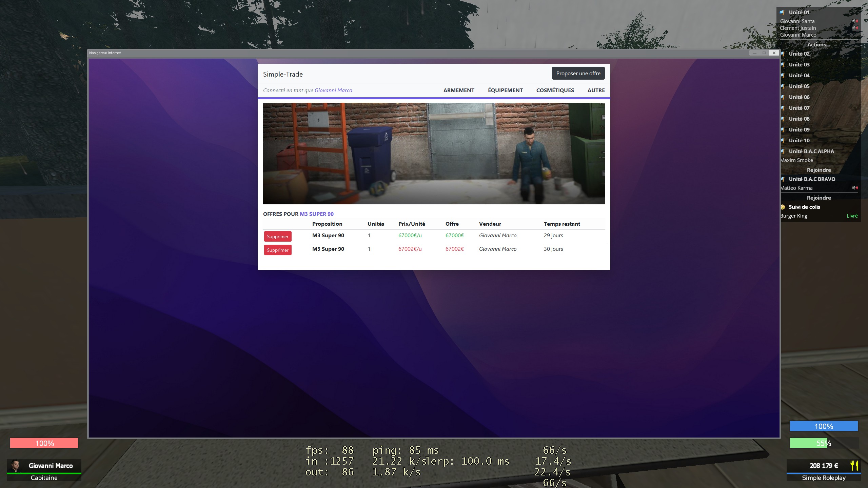Click the M3 SUPER 90 link in offers heading

pos(317,214)
